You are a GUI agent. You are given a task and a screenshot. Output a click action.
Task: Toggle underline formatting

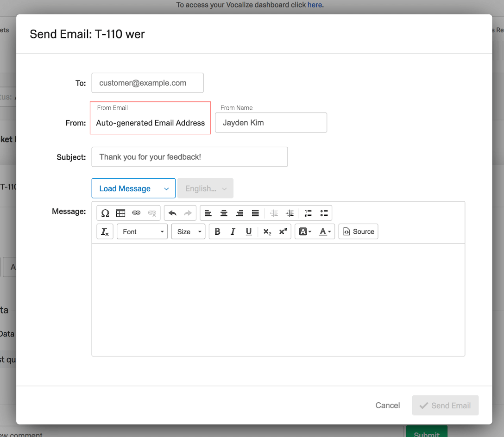coord(249,231)
